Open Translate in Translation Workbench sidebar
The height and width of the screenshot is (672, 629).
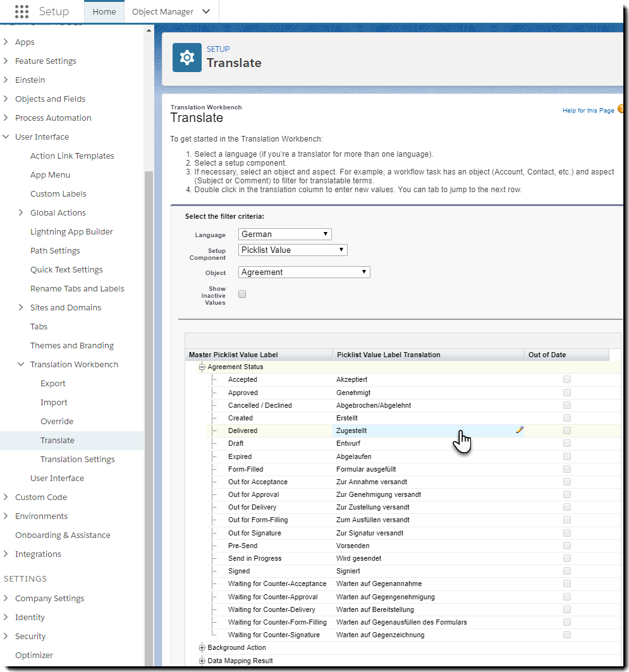(58, 440)
